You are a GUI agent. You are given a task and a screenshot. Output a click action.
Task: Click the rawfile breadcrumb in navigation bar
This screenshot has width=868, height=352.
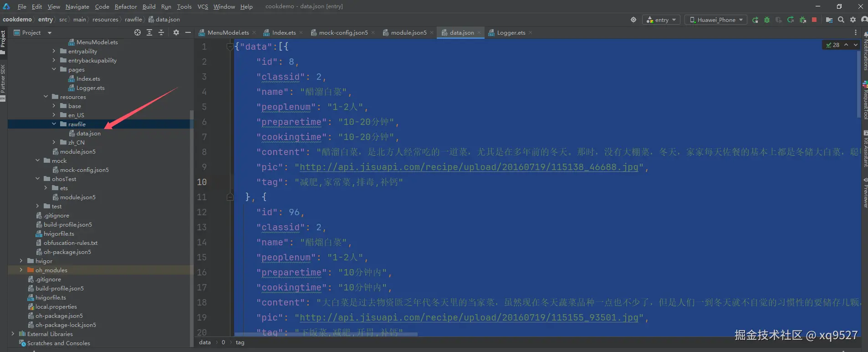pos(133,20)
